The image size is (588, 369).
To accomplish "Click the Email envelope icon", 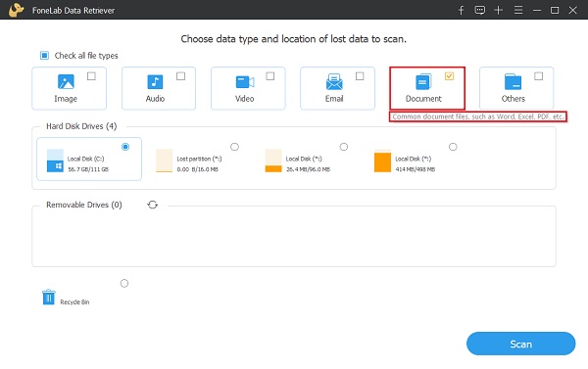I will (334, 81).
